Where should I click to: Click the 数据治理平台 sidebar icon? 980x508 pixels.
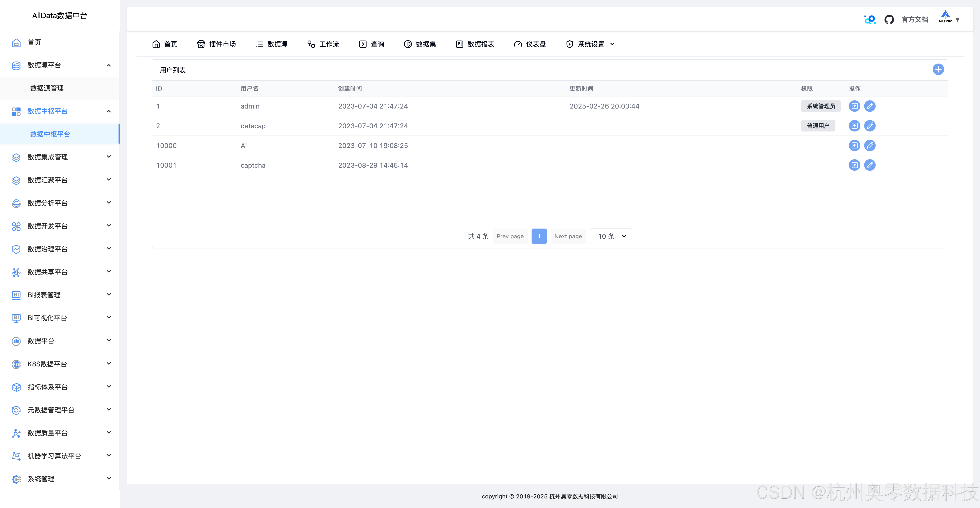[16, 249]
